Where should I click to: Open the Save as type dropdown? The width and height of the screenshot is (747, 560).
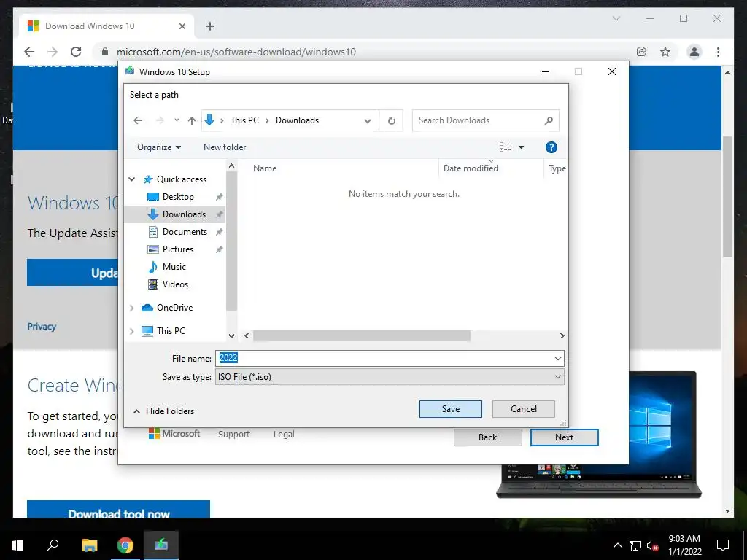pos(558,377)
